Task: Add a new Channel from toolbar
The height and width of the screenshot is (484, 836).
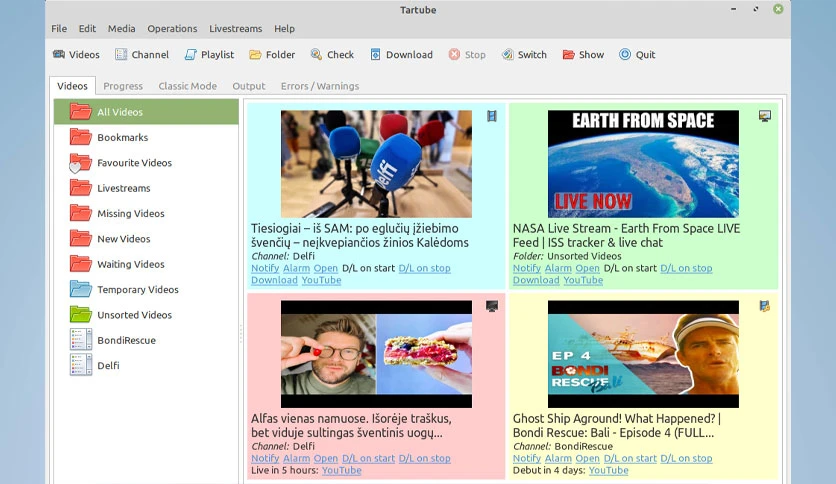Action: [x=142, y=54]
